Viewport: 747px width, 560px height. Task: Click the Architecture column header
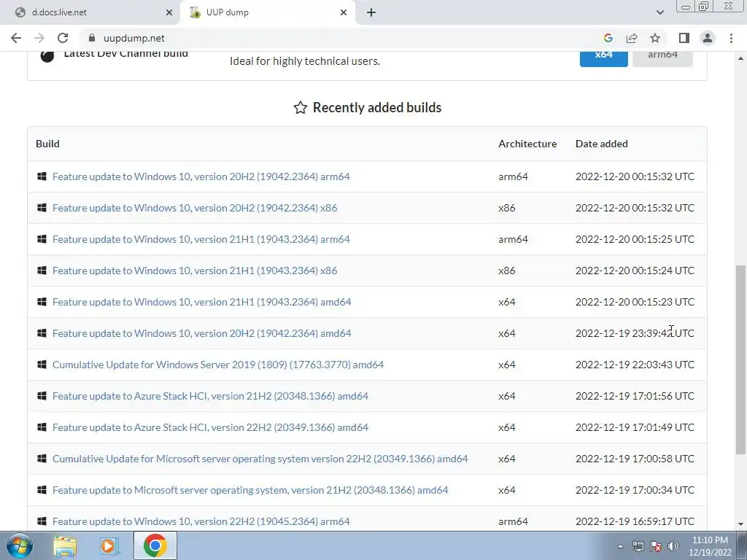527,144
